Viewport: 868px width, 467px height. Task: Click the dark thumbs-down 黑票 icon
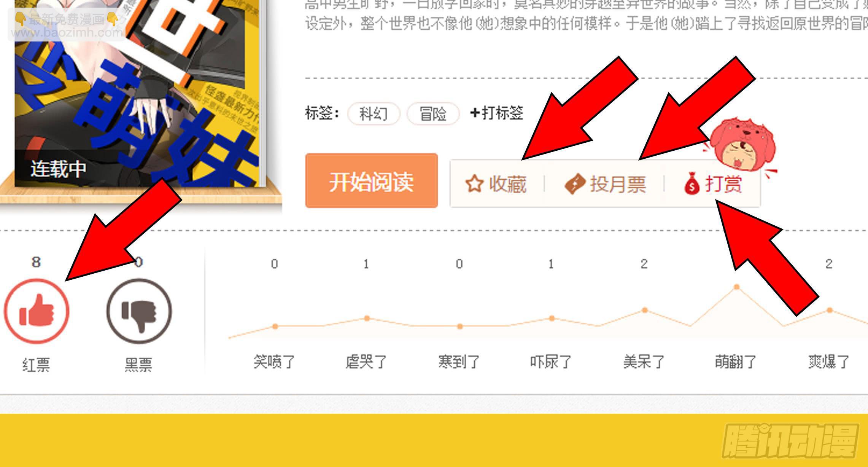pyautogui.click(x=139, y=311)
